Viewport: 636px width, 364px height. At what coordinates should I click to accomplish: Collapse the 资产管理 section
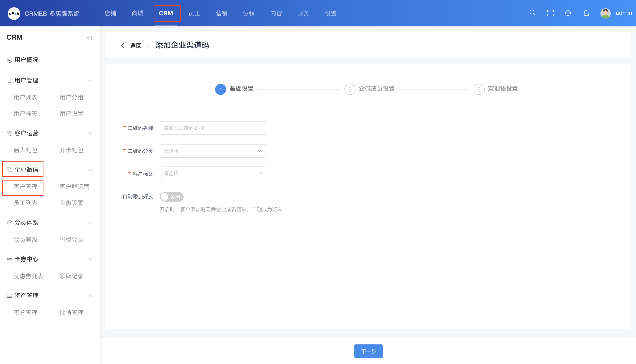click(x=90, y=296)
